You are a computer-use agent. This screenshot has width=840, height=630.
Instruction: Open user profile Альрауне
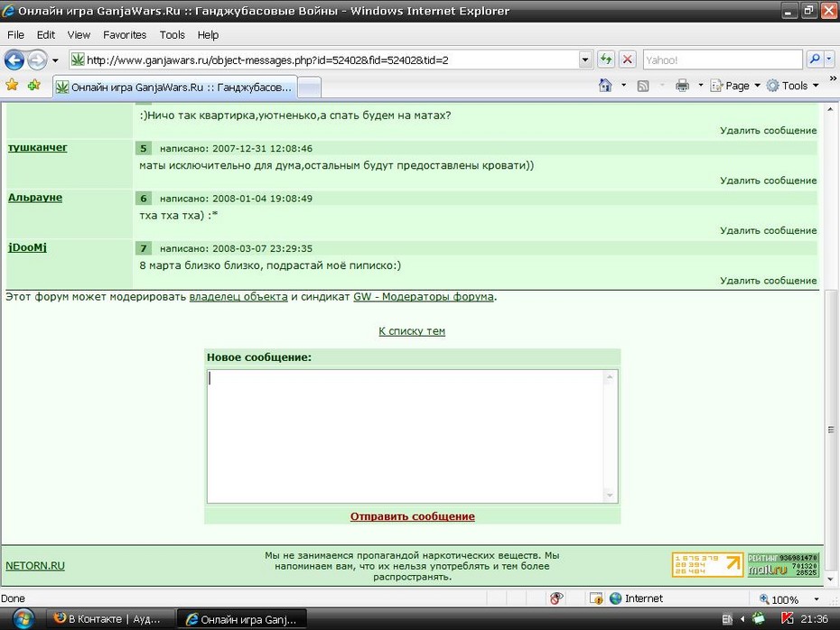pyautogui.click(x=35, y=198)
